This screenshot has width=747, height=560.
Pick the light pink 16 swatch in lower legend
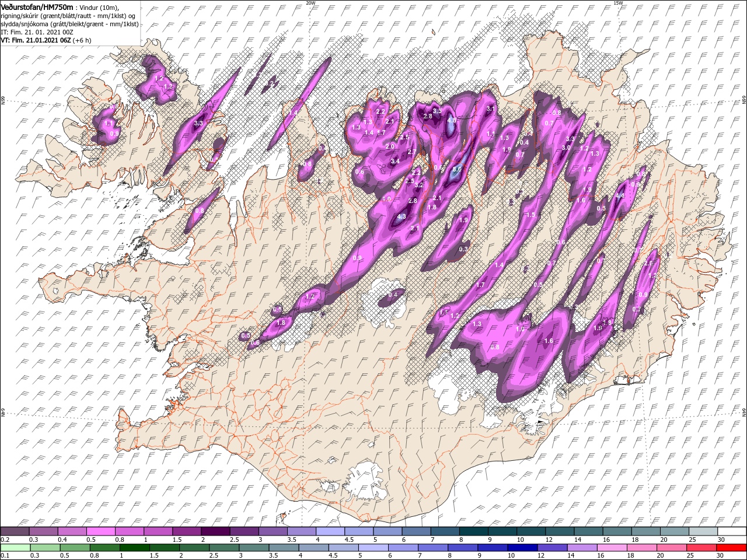tap(612, 547)
